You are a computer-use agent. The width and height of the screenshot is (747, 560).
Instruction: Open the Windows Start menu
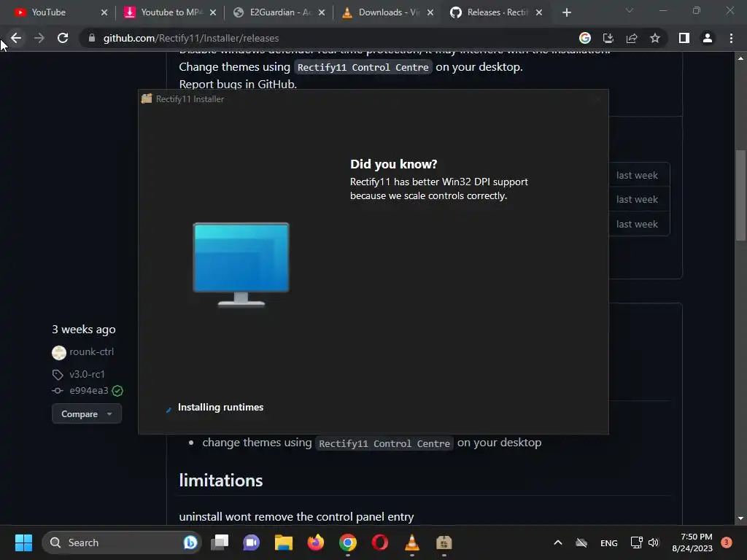pos(23,542)
